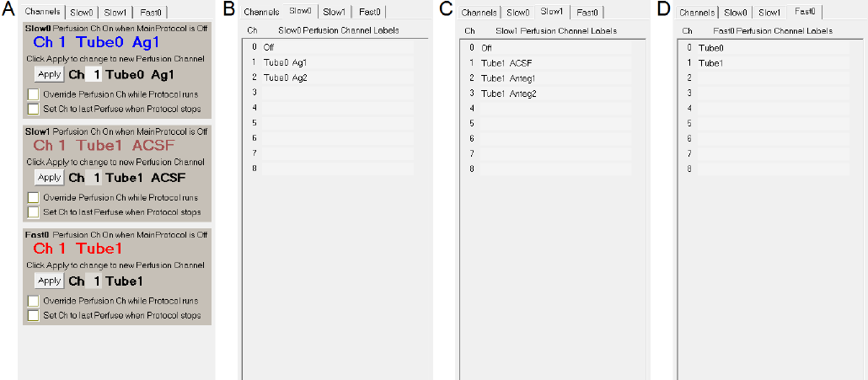Switch to the Slow0 tab in panel C
Viewport: 868px width, 380px height.
tap(518, 13)
